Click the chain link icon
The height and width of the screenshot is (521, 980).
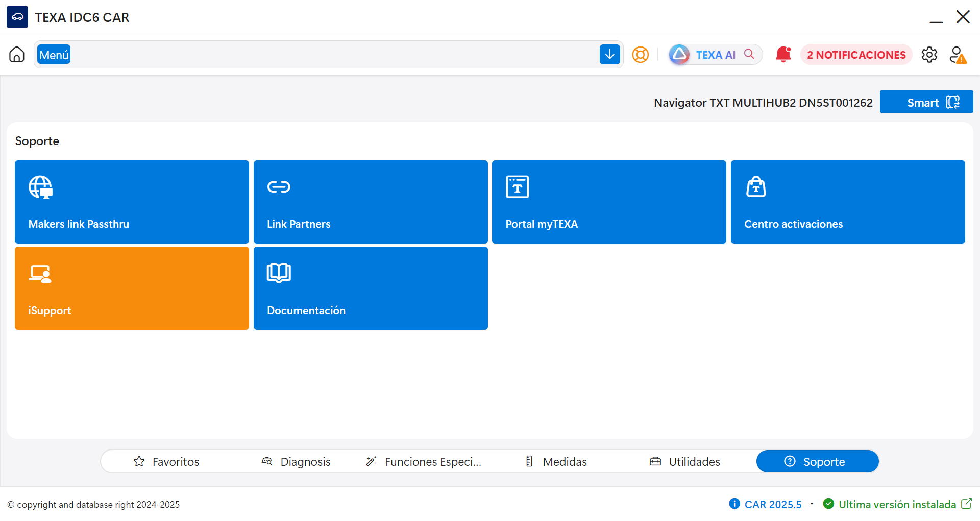point(279,187)
